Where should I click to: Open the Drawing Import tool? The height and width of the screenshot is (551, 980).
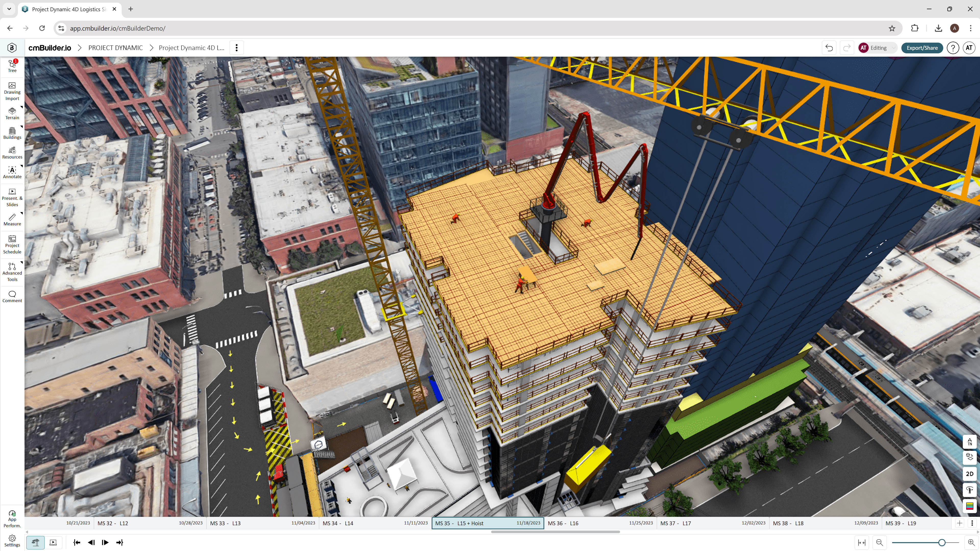click(x=12, y=91)
